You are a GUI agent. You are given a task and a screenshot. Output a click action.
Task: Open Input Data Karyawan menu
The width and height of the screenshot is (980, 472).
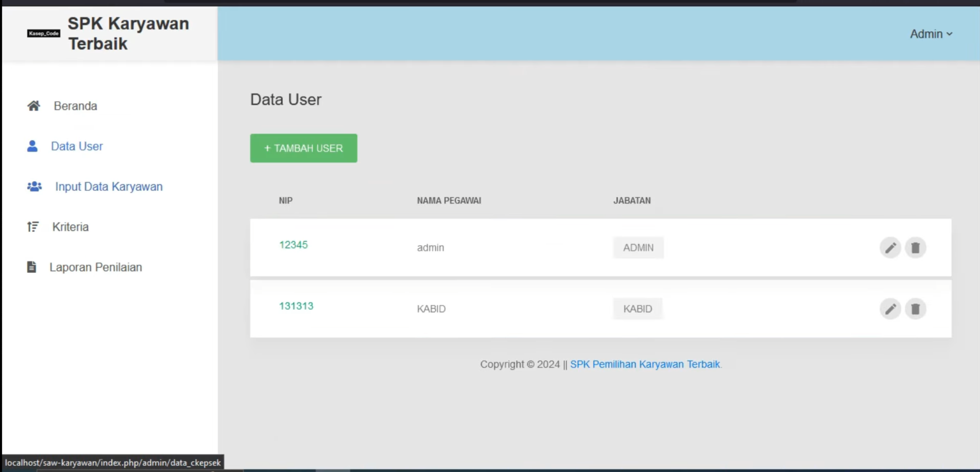coord(109,186)
